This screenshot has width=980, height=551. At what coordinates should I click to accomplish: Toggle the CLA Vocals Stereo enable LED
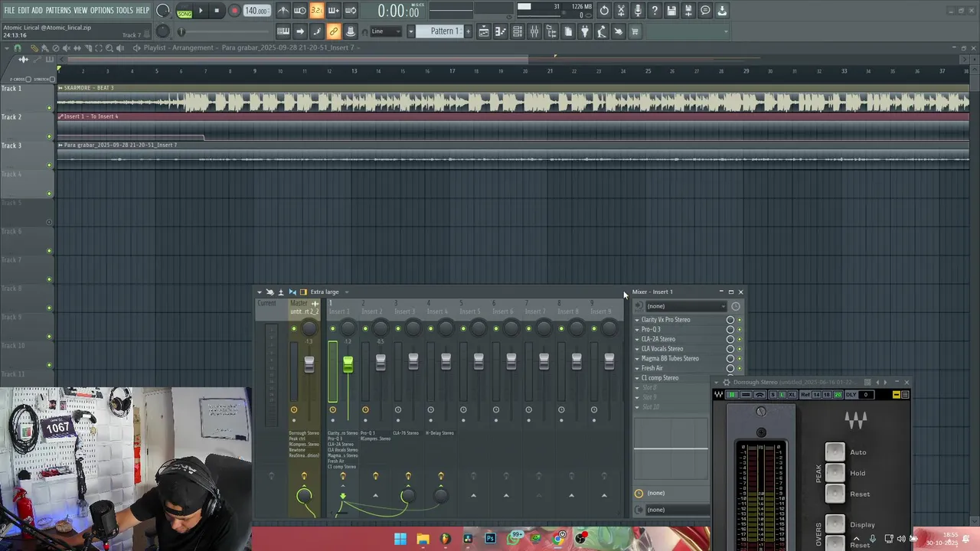coord(740,349)
